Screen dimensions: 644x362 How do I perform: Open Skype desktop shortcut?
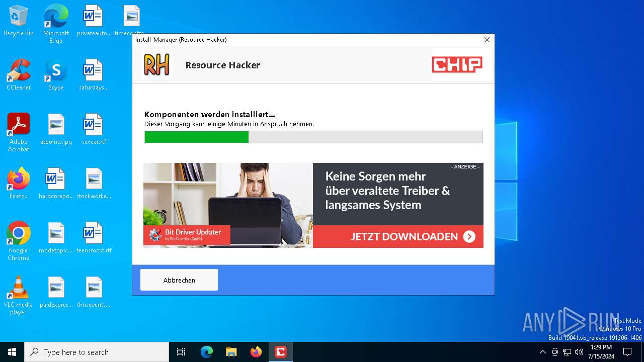click(56, 75)
